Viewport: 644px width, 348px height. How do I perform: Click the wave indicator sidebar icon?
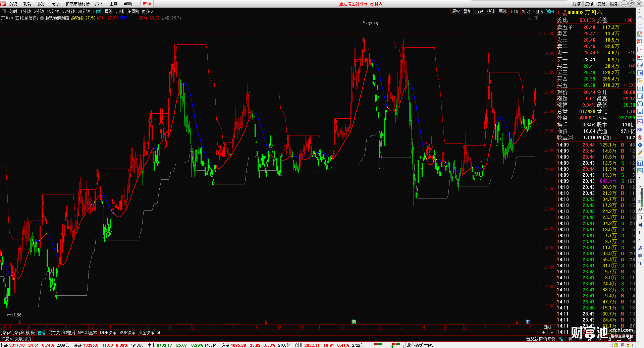(640, 122)
